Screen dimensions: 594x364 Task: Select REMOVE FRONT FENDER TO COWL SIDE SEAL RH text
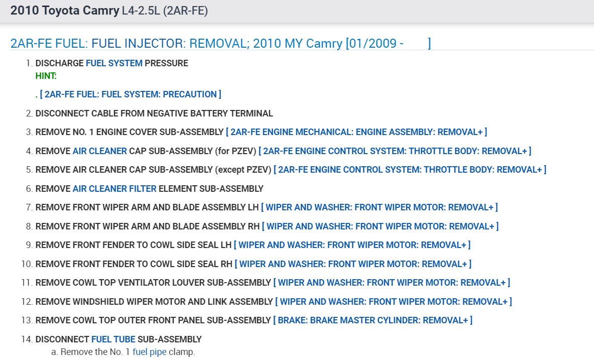[x=134, y=264]
